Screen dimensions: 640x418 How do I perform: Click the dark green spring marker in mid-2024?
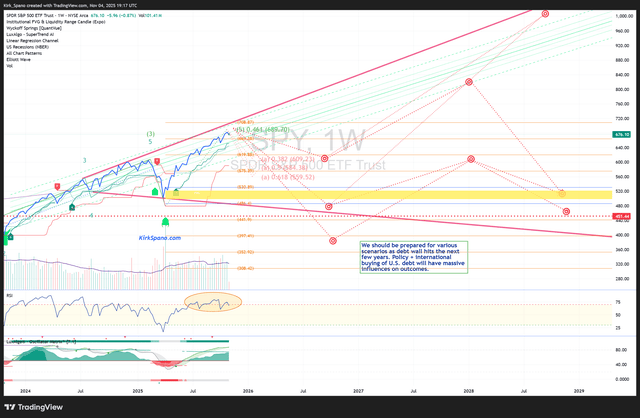[x=72, y=207]
